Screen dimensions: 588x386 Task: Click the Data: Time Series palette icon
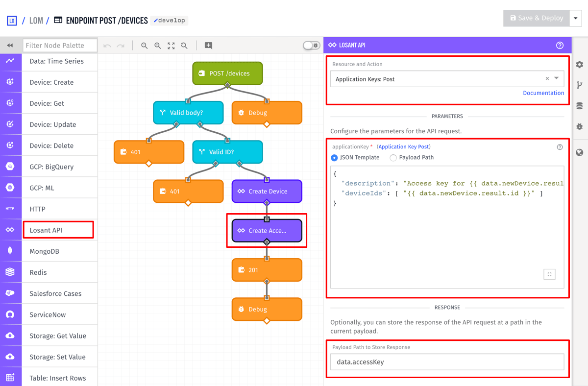pos(10,61)
